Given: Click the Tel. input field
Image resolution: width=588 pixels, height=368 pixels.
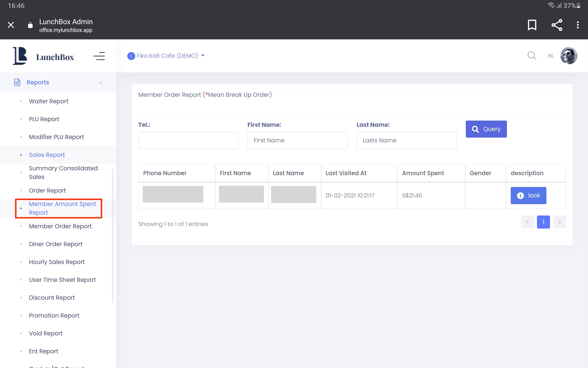Looking at the screenshot, I should [x=188, y=141].
